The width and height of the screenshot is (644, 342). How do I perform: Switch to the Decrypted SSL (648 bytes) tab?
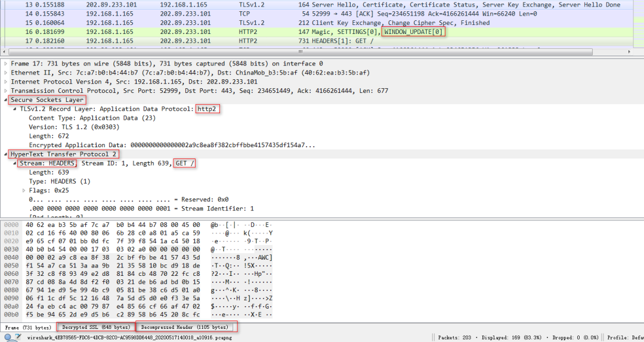coord(95,327)
